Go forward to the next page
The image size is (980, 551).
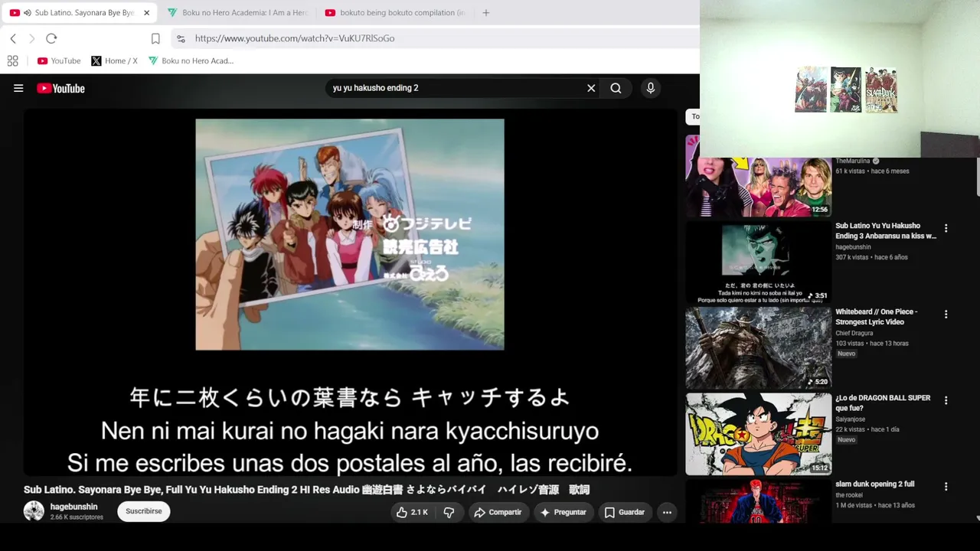(31, 38)
